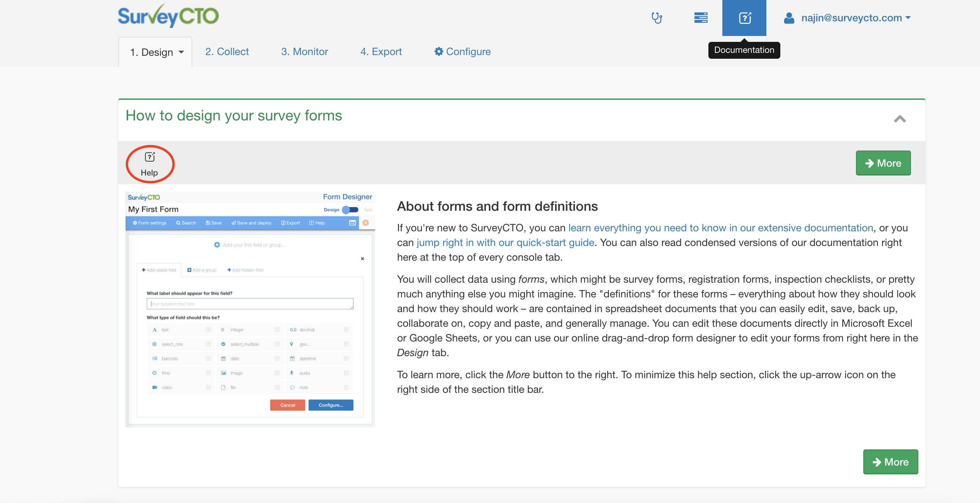Open the stethoscope support icon
This screenshot has height=503, width=980.
(x=657, y=18)
